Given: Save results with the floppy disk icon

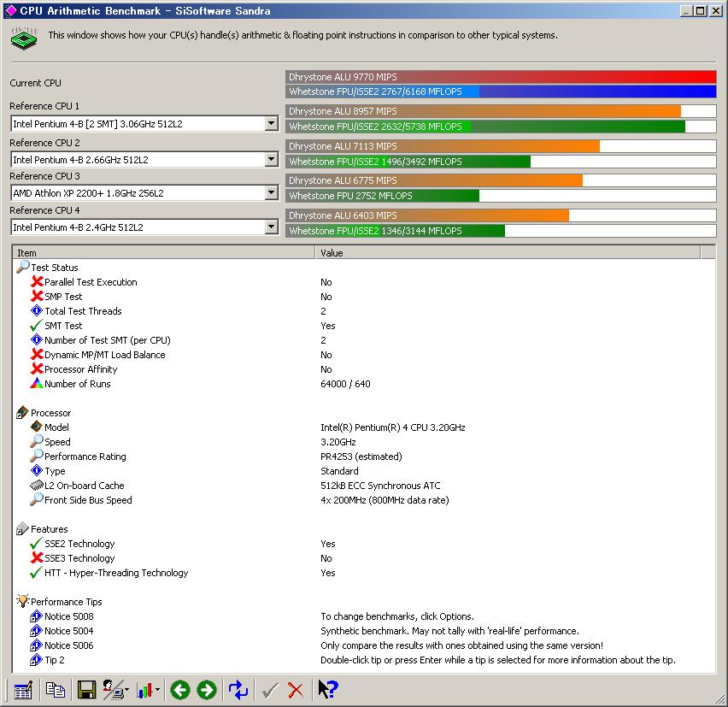Looking at the screenshot, I should click(86, 690).
